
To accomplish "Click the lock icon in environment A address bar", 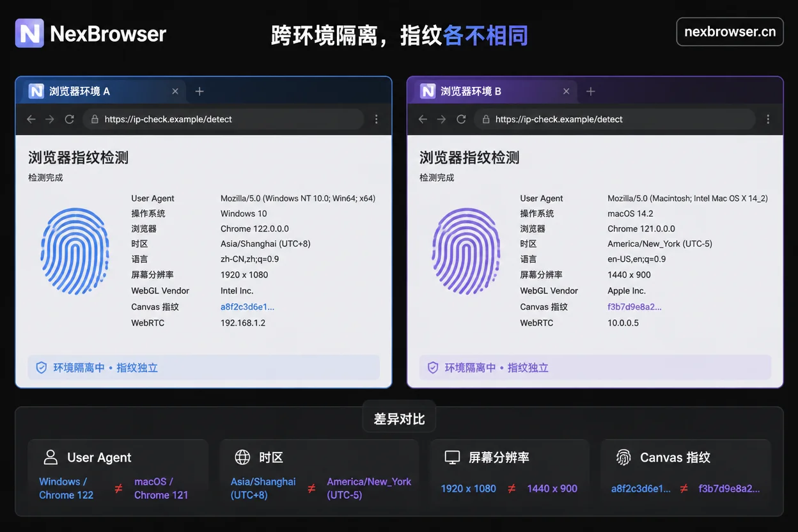I will click(95, 119).
